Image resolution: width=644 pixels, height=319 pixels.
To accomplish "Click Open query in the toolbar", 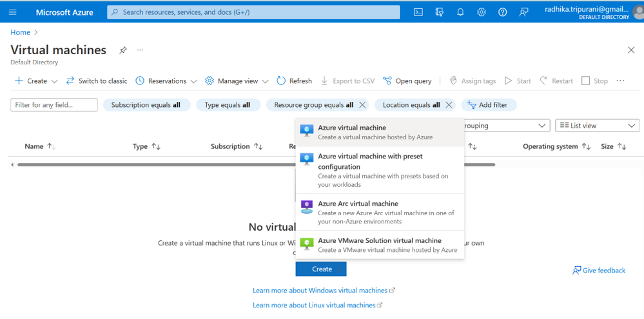I will click(x=407, y=81).
